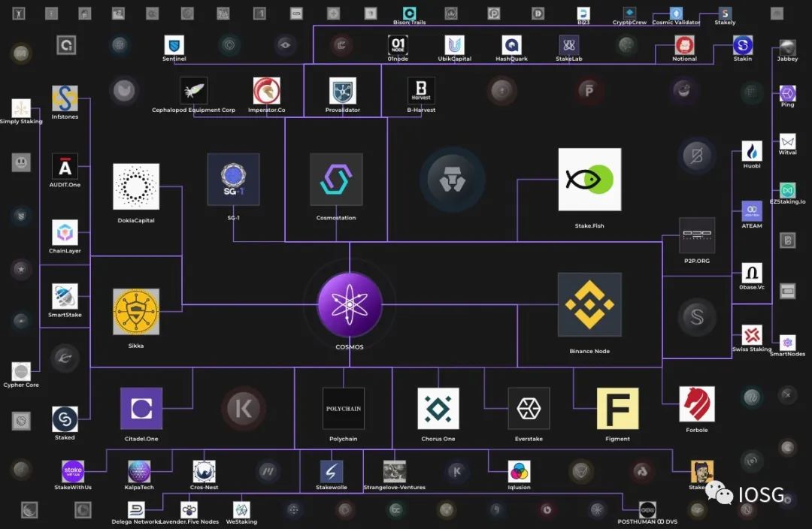Click the Lavender.Five Nodes icon
The image size is (812, 529).
coord(189,510)
